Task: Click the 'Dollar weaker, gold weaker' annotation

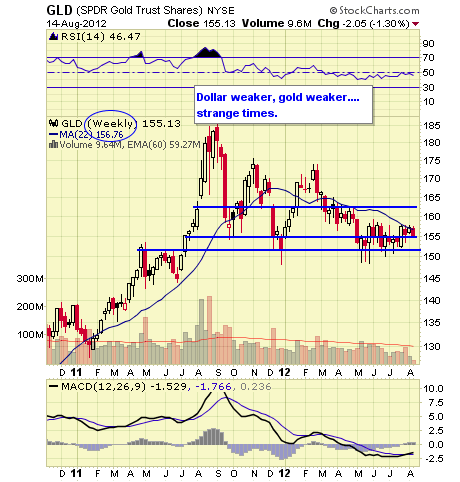Action: coord(278,97)
